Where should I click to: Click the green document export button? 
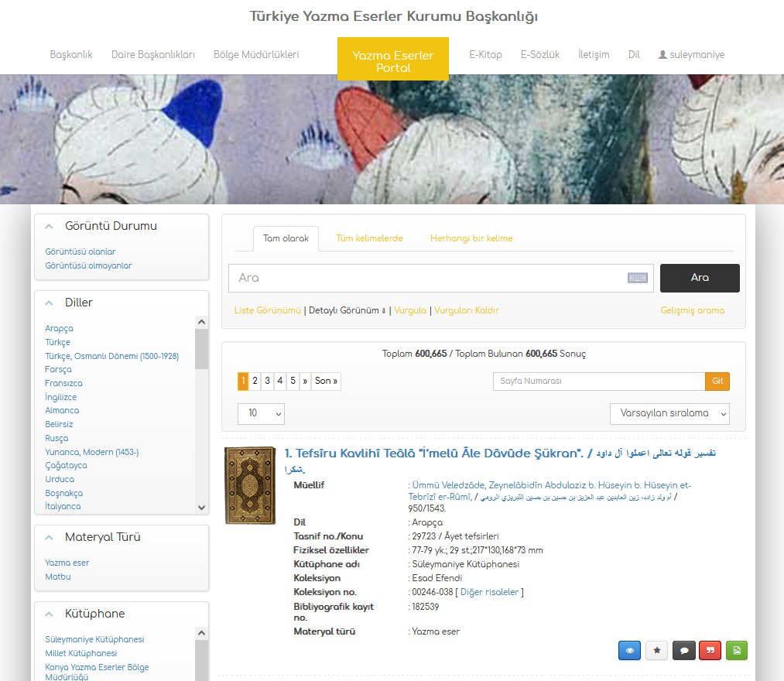737,651
